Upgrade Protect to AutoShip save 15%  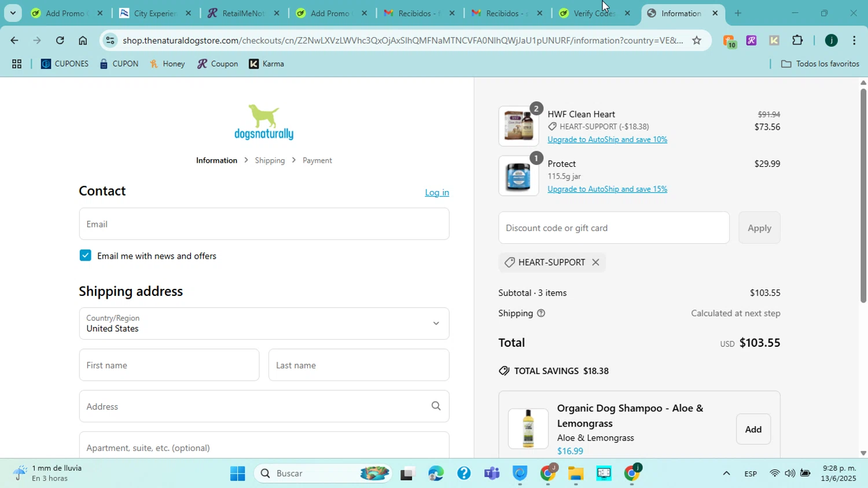tap(607, 189)
